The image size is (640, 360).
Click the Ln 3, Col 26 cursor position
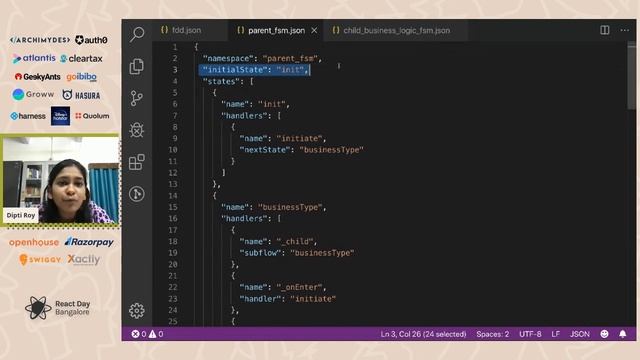pos(423,334)
